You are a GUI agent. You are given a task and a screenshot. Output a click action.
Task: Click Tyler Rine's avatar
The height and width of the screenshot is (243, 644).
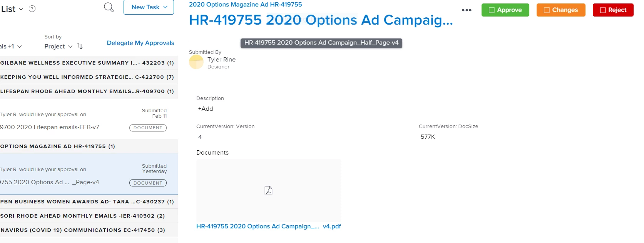(x=196, y=62)
